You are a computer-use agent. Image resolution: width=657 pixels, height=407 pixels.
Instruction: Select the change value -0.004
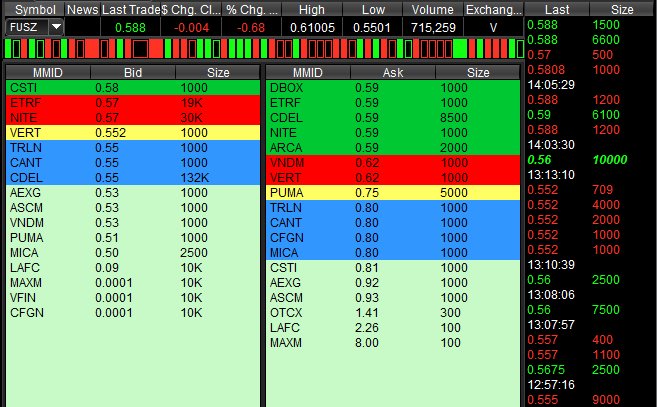191,28
